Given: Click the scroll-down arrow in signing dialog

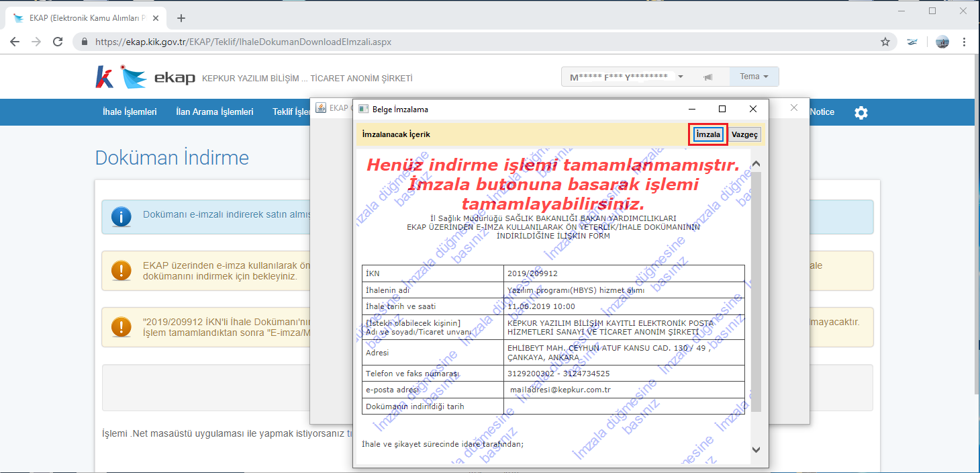Looking at the screenshot, I should tap(756, 449).
